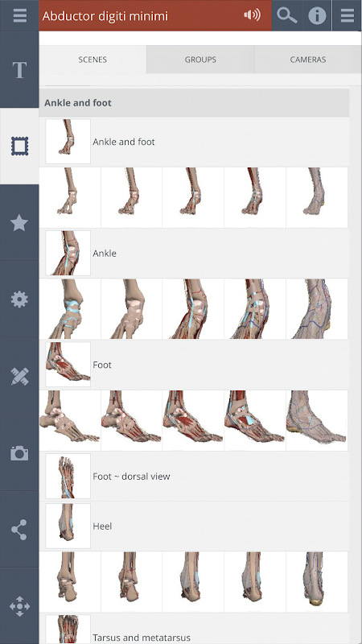Take a snapshot with camera icon
Image resolution: width=362 pixels, height=644 pixels.
click(19, 453)
